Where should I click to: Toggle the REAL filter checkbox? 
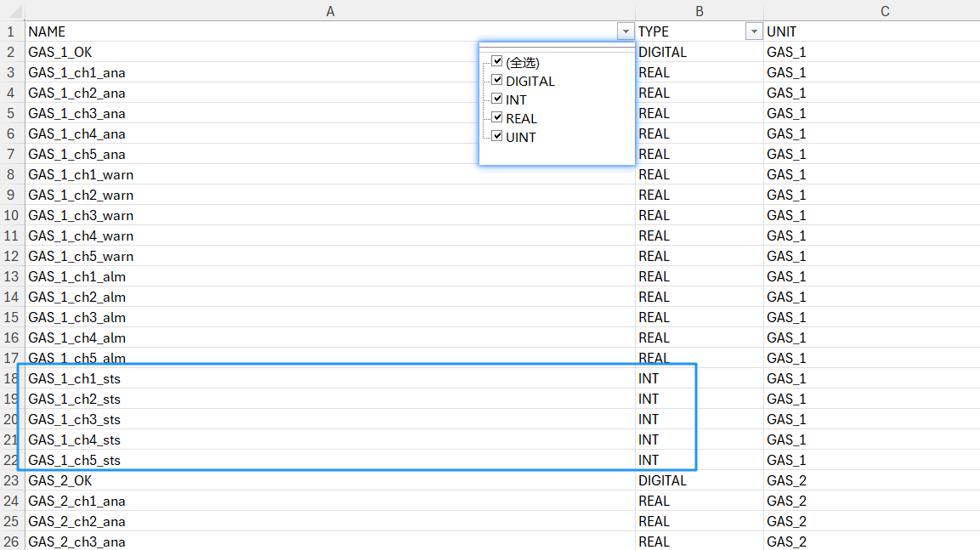pos(497,117)
